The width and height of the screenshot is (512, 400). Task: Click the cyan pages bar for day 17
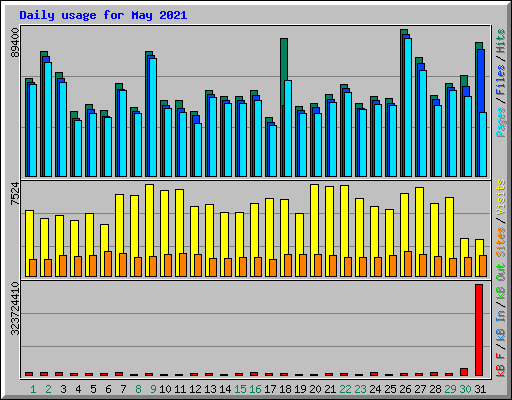[x=273, y=151]
